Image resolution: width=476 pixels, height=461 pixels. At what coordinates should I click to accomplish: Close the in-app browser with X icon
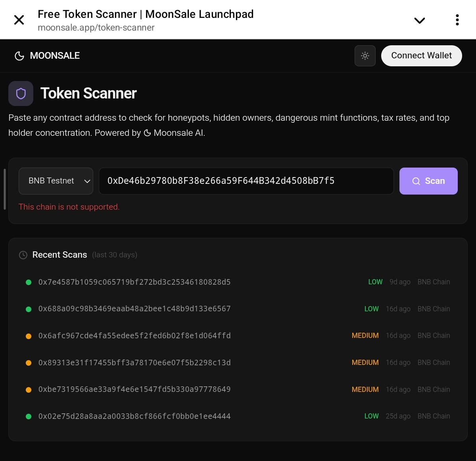click(x=19, y=20)
